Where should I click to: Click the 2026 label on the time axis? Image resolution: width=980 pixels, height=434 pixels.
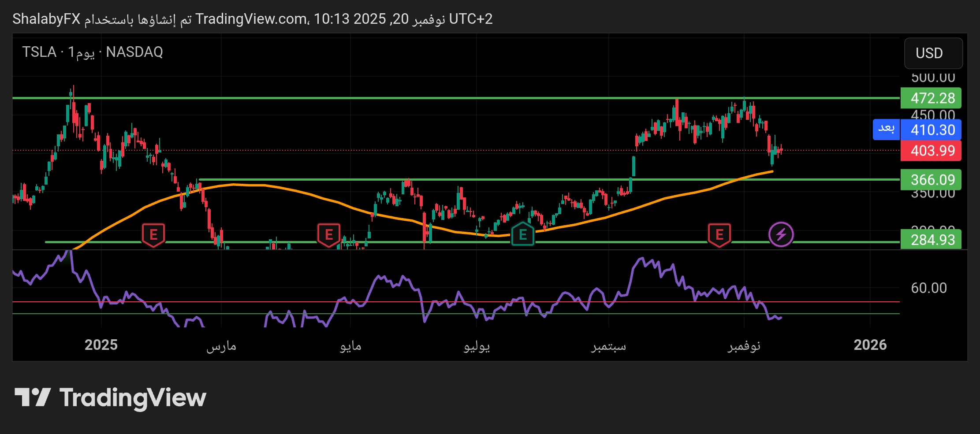click(x=870, y=345)
